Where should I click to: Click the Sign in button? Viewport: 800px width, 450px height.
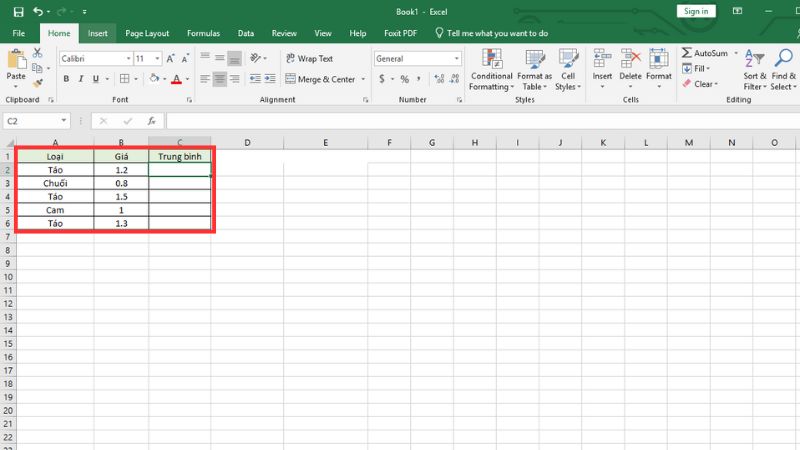(x=694, y=11)
